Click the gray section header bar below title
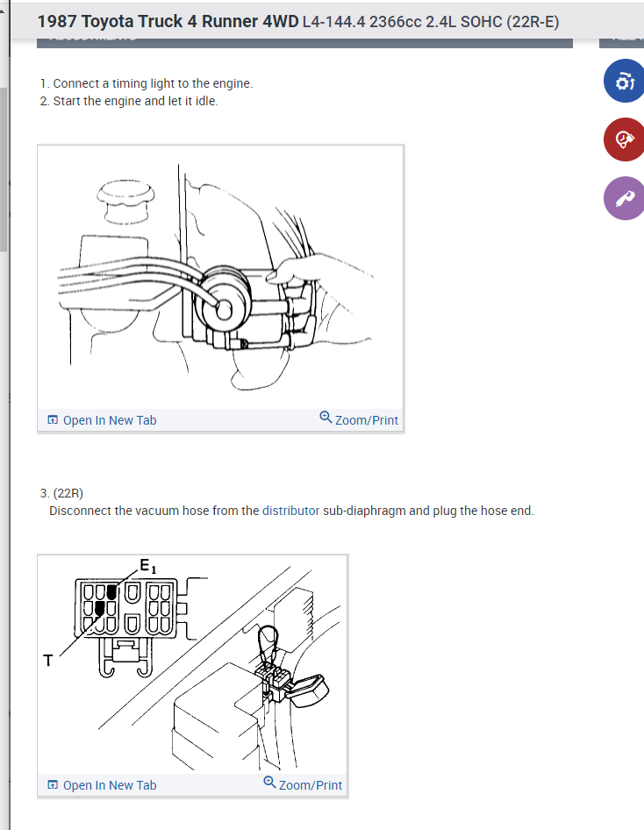 coord(304,43)
